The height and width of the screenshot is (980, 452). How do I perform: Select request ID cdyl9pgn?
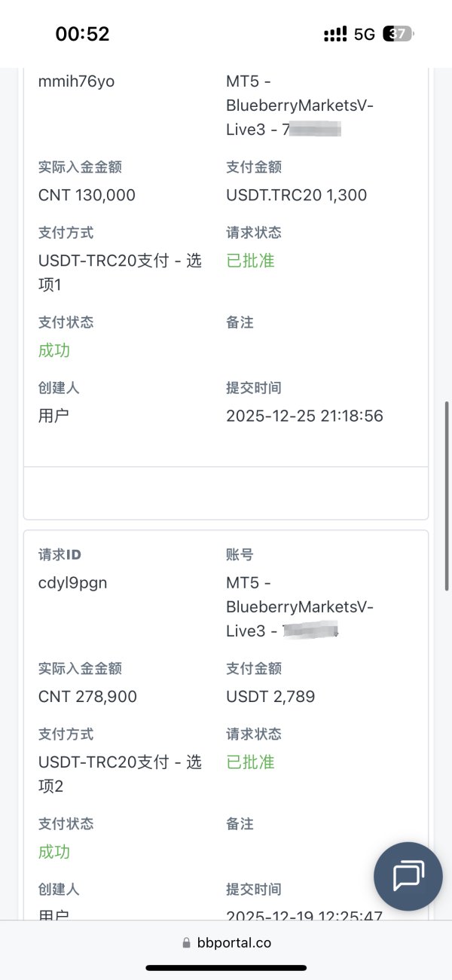point(72,582)
